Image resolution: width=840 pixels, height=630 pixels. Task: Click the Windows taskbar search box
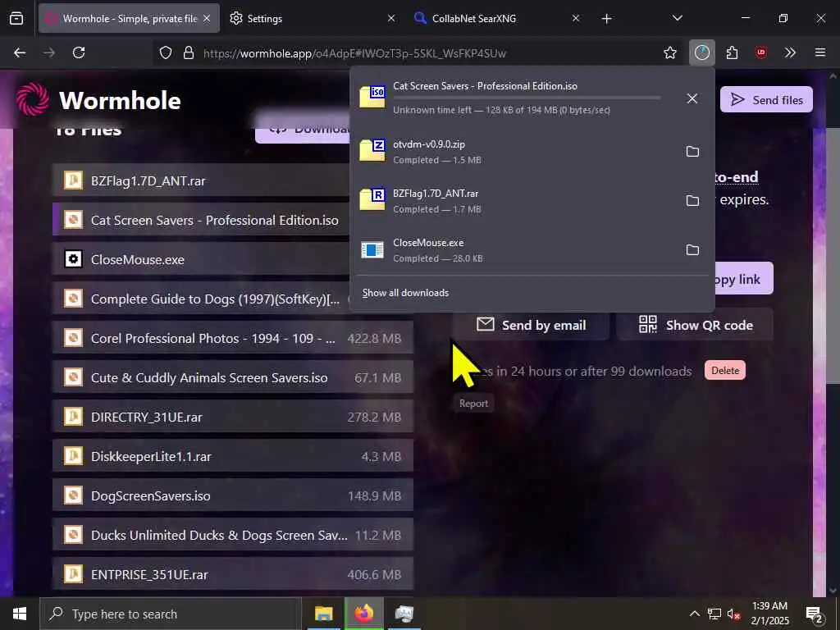[x=171, y=614]
